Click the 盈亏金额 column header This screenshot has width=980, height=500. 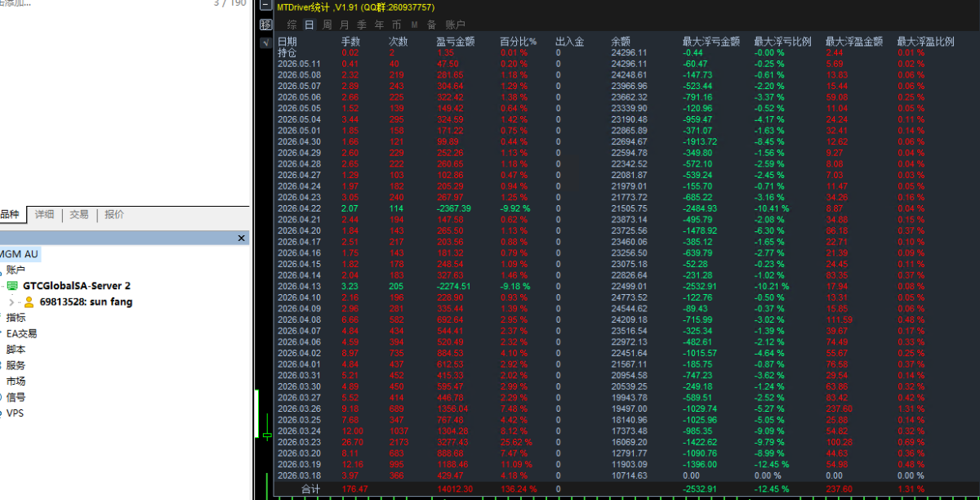[x=455, y=42]
